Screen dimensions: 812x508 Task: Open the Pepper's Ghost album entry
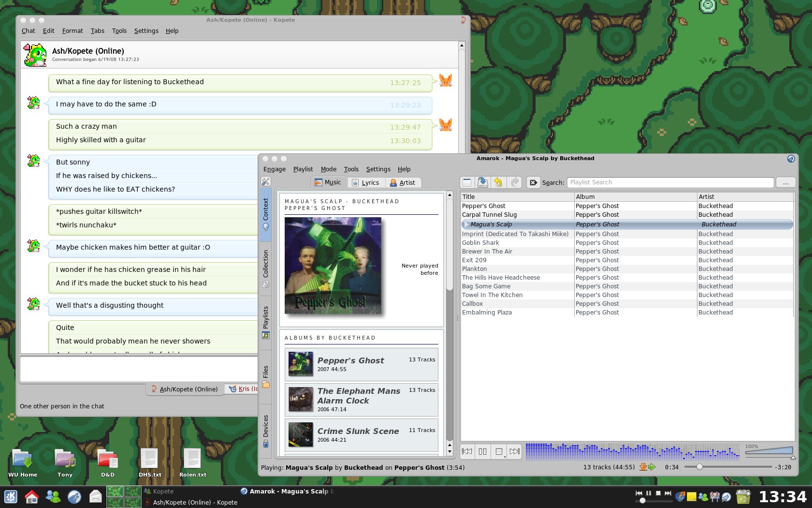pos(362,364)
